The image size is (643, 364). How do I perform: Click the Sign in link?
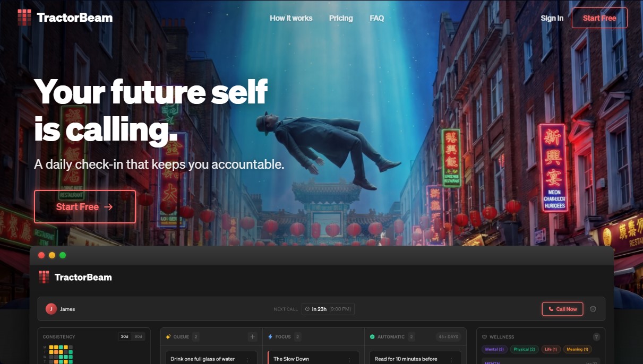[552, 18]
